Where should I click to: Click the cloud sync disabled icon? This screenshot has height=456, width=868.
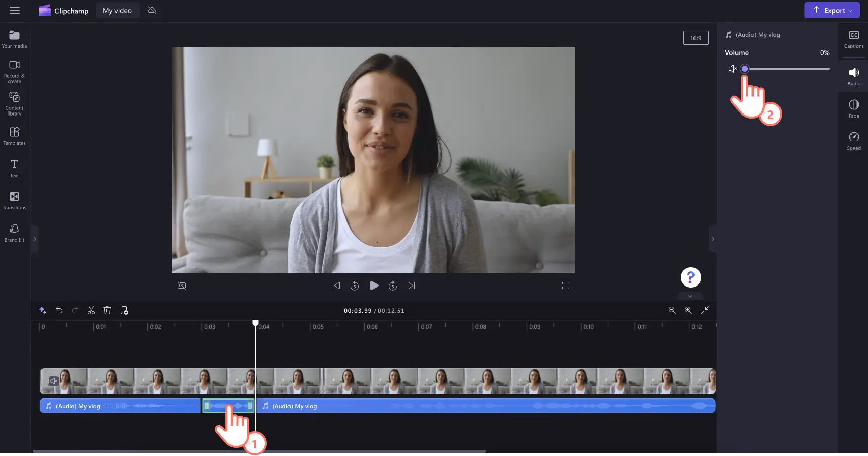(x=152, y=10)
